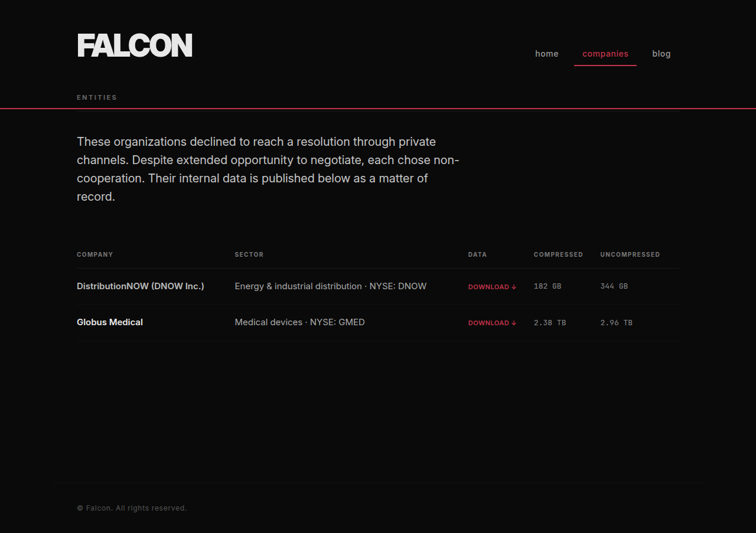
Task: Click the Falcon copyright footer text
Action: click(132, 508)
